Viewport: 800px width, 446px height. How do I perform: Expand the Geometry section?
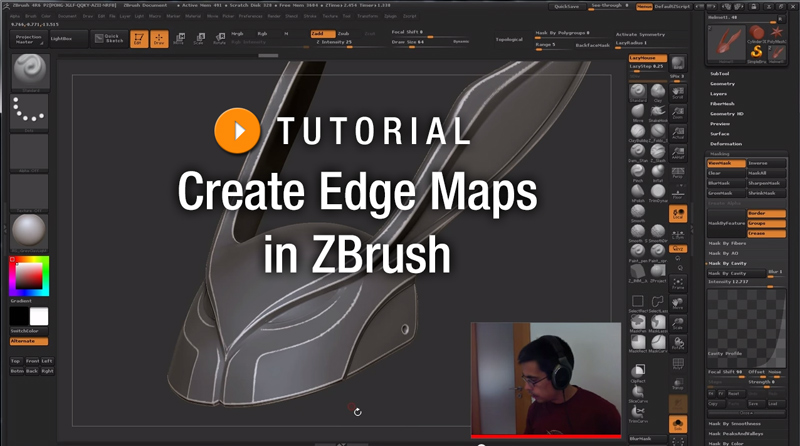[722, 84]
